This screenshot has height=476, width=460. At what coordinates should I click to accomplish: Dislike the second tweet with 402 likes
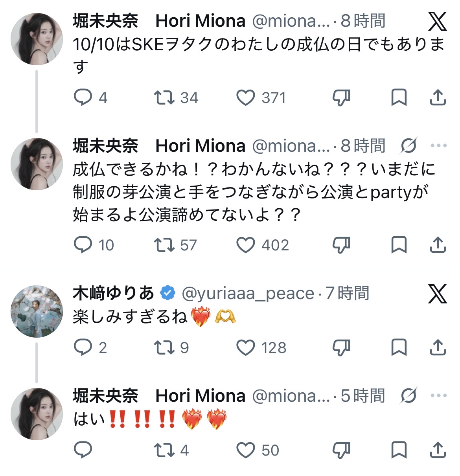point(341,245)
